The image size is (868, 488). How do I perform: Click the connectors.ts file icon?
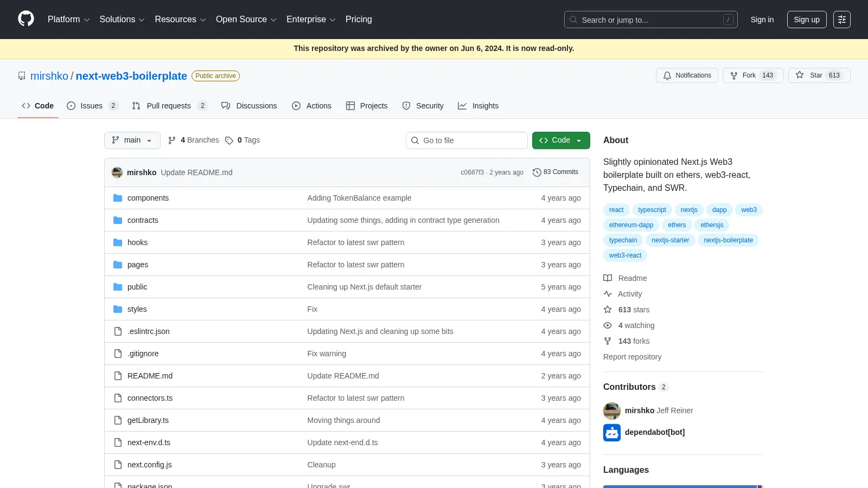point(118,398)
